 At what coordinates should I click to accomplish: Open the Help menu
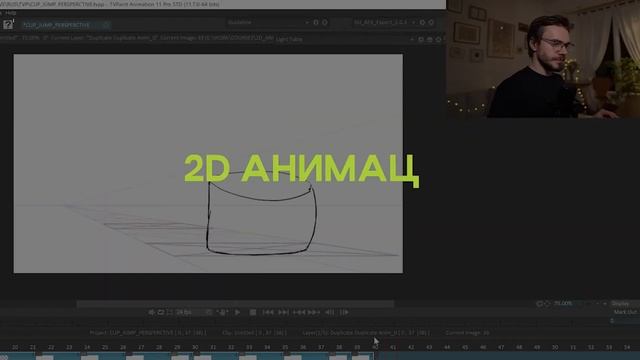(x=11, y=13)
